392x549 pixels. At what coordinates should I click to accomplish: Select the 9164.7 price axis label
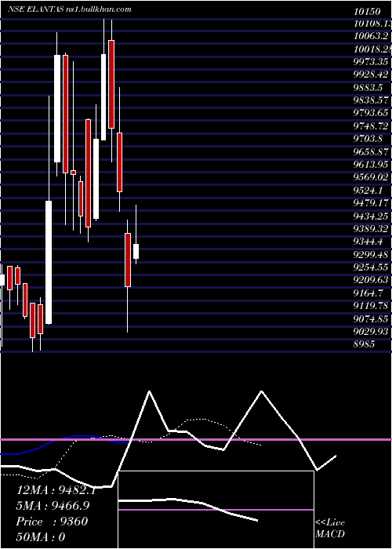coord(369,293)
